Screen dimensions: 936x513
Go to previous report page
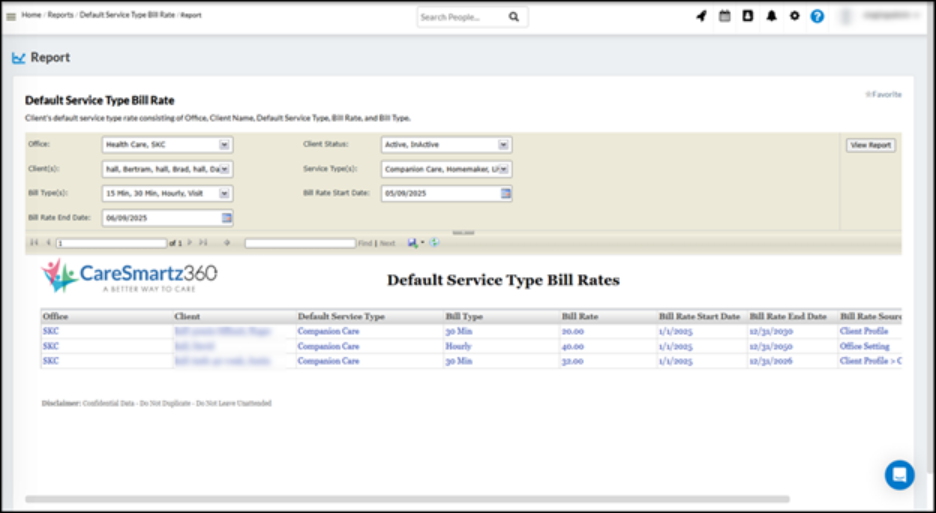tap(48, 242)
